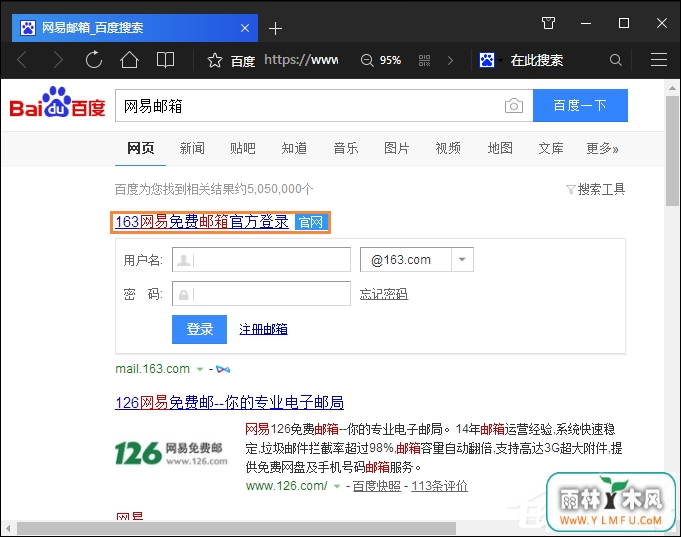
Task: Expand www.126.com/ green dropdown arrow
Action: [x=337, y=486]
